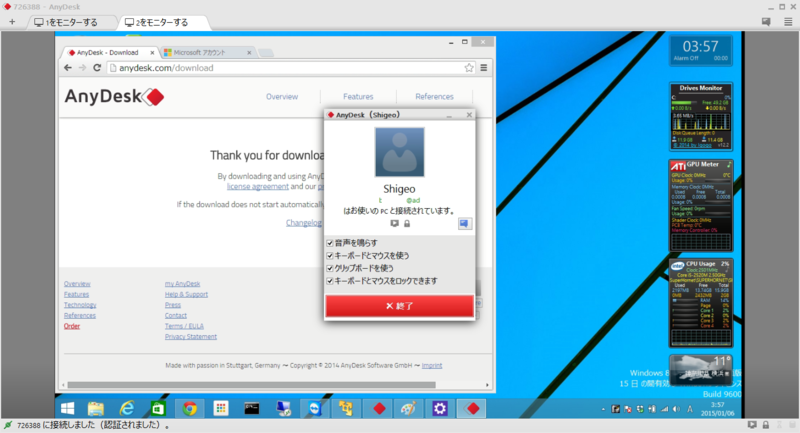Click the Shigeo profile picture

coord(399,152)
